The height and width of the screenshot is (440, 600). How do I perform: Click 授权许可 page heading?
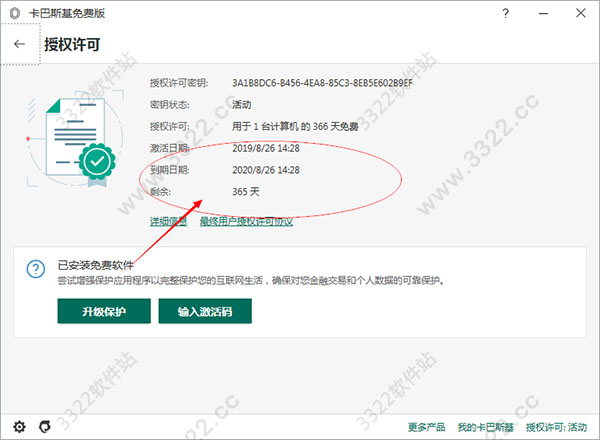click(72, 44)
